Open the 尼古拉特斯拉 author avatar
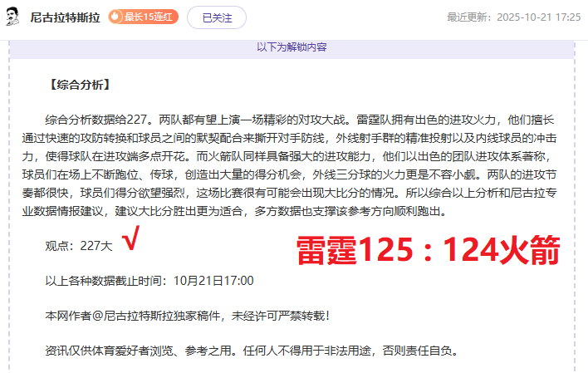The height and width of the screenshot is (373, 588). pos(12,17)
